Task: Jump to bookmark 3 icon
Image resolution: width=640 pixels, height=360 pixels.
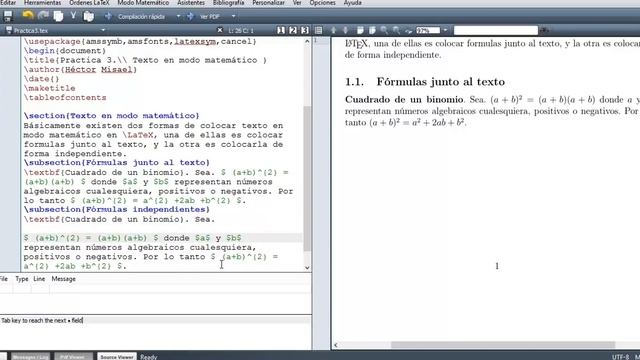Action: click(304, 30)
